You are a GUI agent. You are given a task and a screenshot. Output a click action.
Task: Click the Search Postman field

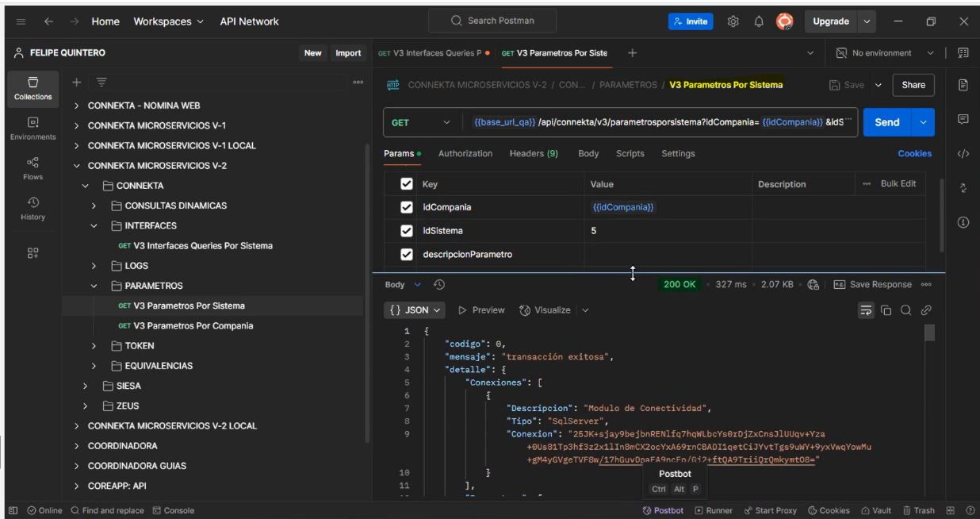click(x=492, y=21)
